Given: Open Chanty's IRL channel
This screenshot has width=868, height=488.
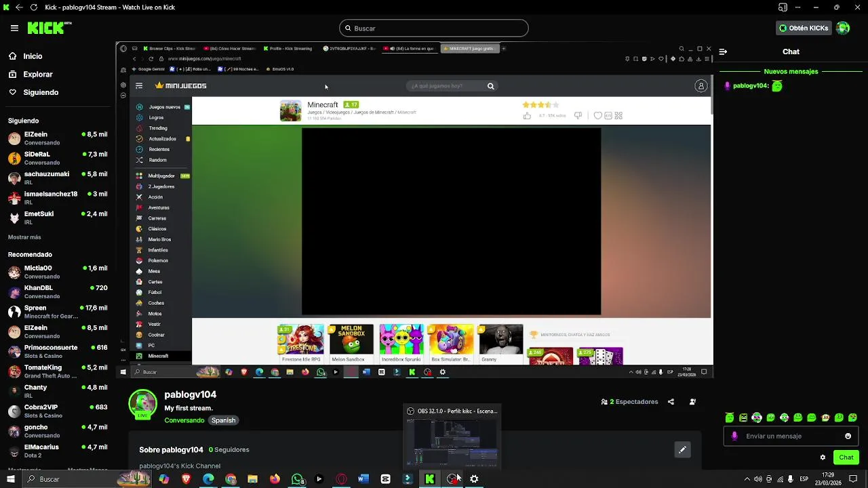Looking at the screenshot, I should click(x=58, y=391).
